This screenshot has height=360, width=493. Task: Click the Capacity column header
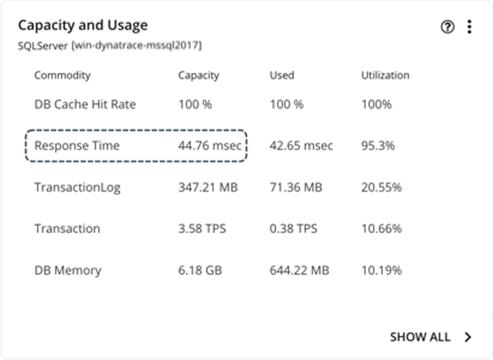199,75
